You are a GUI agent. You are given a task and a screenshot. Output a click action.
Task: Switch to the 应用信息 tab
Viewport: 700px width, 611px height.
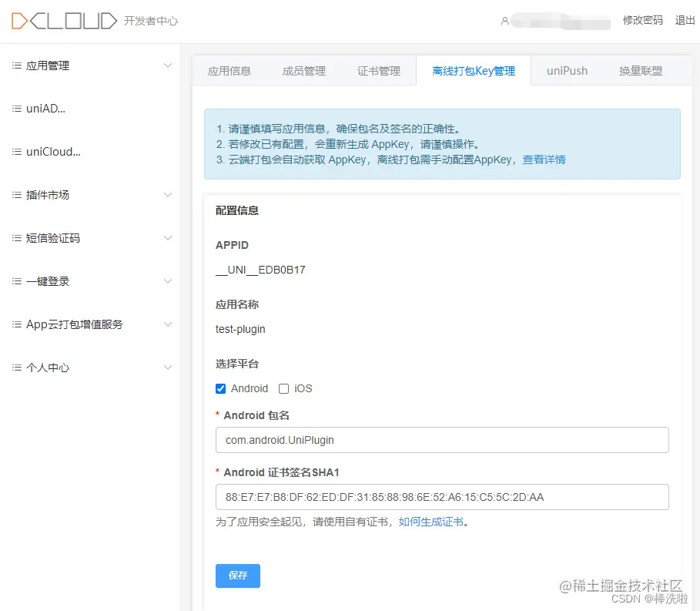[x=229, y=71]
